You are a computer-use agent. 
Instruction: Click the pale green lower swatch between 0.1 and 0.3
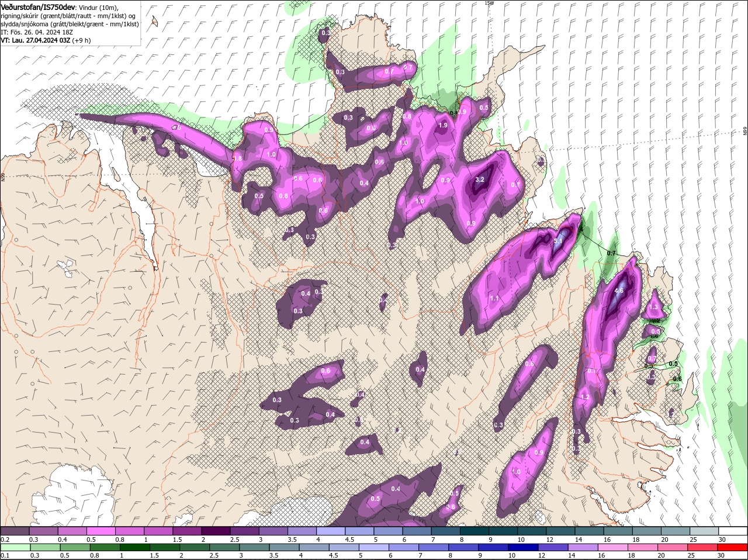15,547
